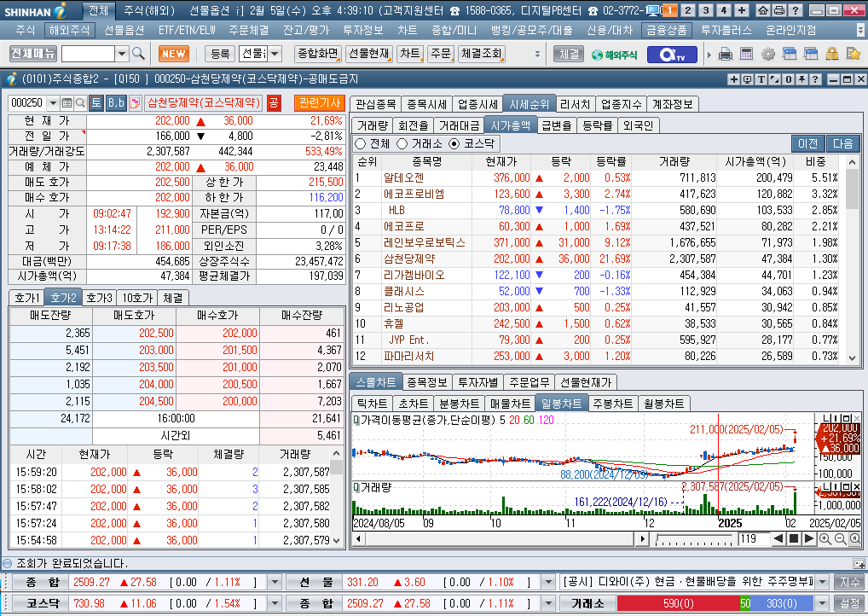
Task: Switch to the 주봉차트 tab
Action: point(612,404)
